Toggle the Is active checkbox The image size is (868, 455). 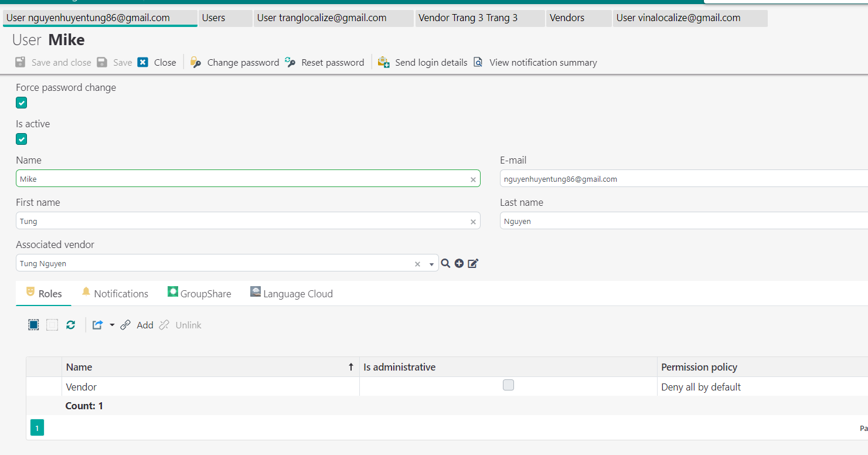(x=22, y=140)
